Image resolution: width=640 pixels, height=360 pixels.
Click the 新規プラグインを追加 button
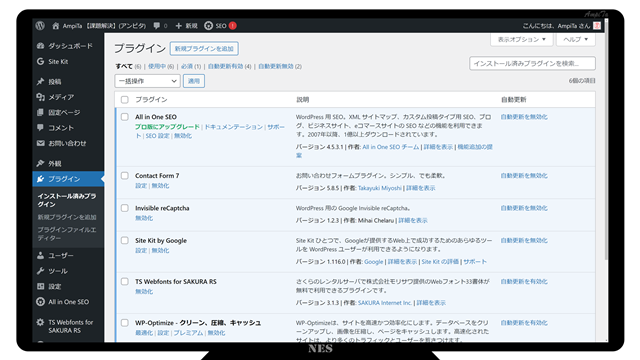coord(204,49)
